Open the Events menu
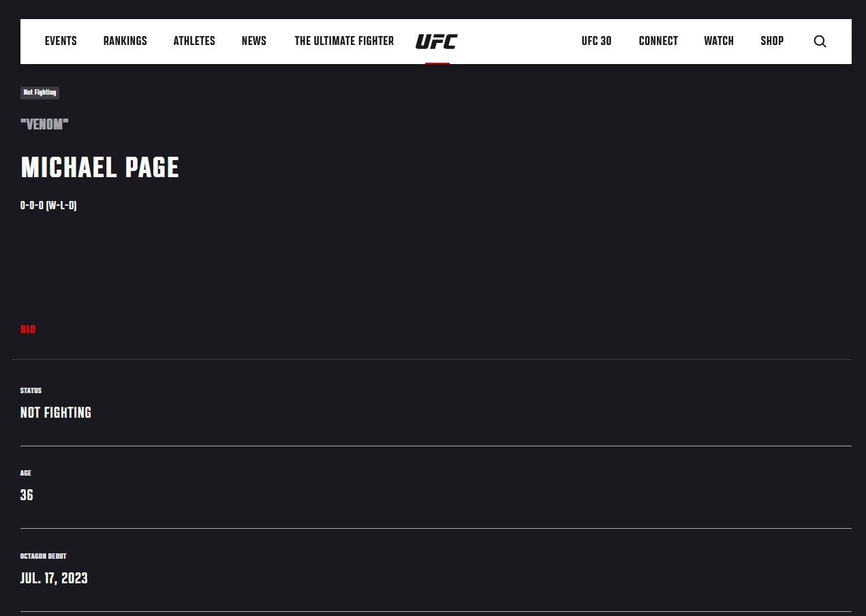 (61, 41)
